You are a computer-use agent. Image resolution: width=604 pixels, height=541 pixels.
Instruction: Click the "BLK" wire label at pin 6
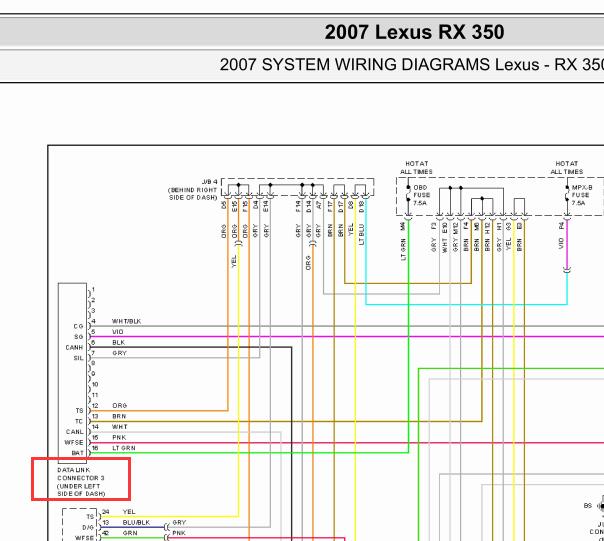pos(119,342)
